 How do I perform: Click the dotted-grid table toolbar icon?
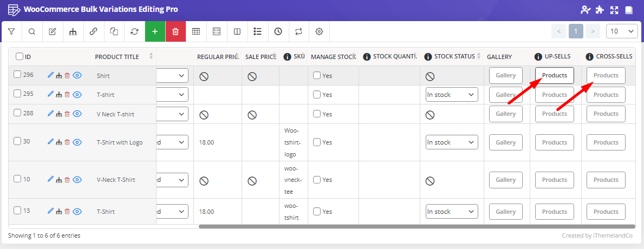(x=217, y=31)
